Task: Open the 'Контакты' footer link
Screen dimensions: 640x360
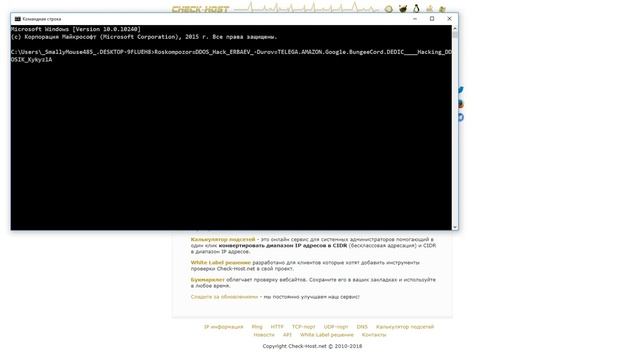Action: 374,335
